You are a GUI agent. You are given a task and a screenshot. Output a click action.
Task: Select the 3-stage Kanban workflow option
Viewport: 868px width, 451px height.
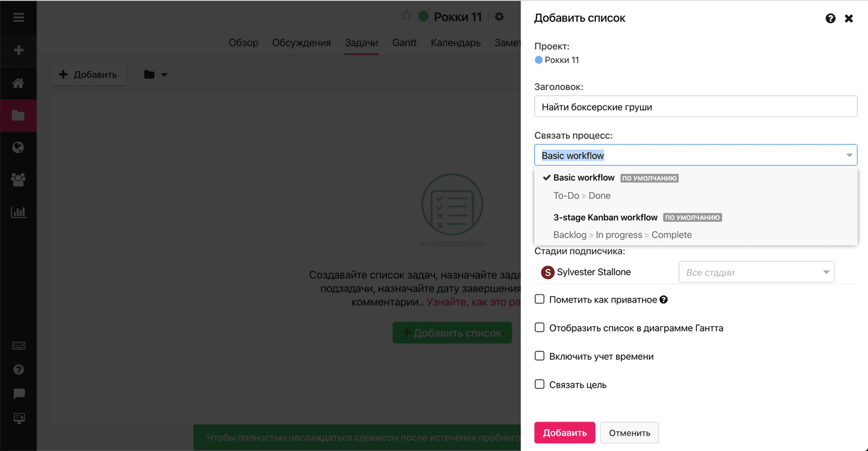pos(605,218)
